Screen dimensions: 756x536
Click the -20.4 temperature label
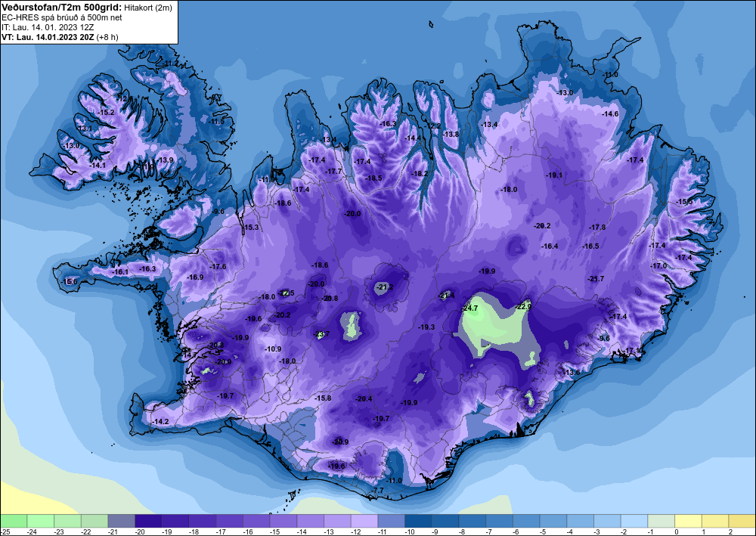point(364,398)
